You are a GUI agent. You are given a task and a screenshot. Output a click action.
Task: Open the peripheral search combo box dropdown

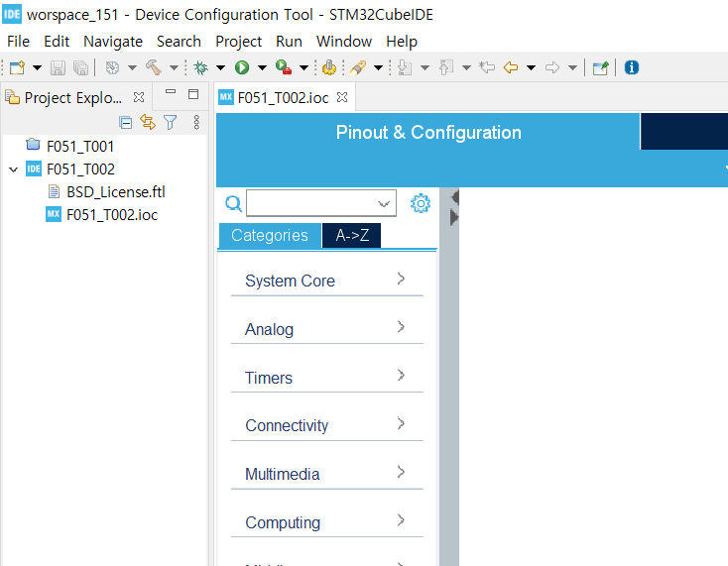coord(384,203)
